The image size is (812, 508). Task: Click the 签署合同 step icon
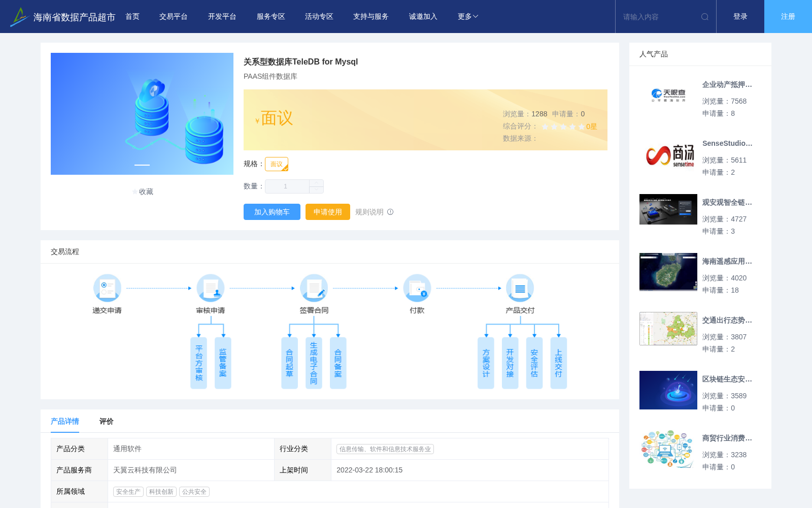pyautogui.click(x=314, y=288)
